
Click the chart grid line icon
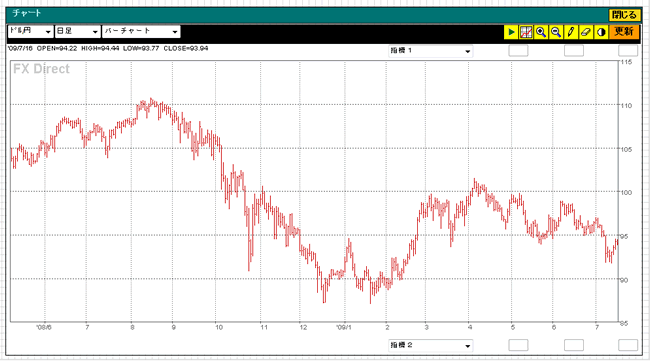tap(526, 32)
